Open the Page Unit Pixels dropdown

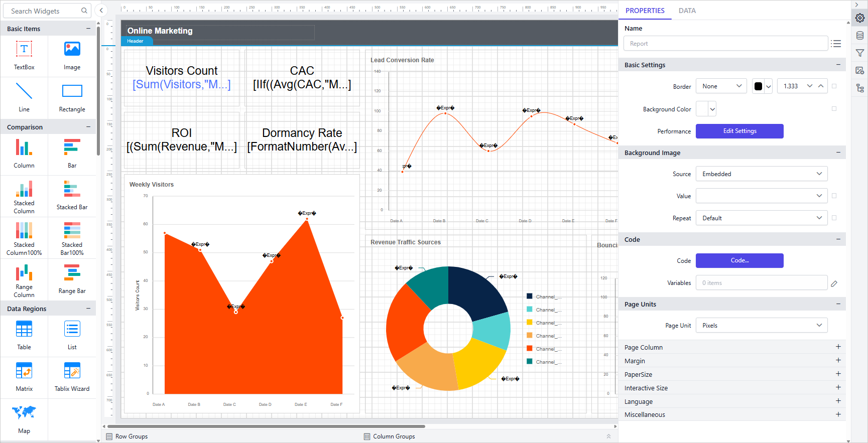pyautogui.click(x=762, y=326)
